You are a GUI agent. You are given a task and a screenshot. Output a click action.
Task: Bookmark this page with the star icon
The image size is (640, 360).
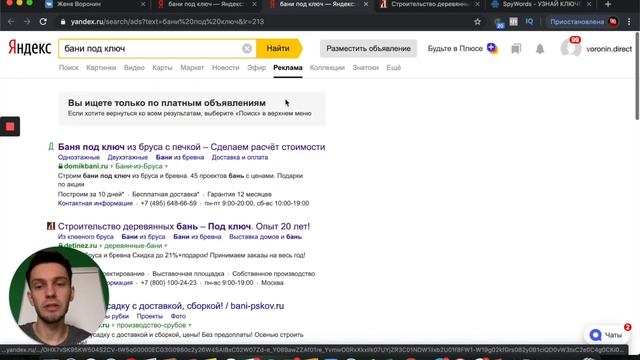click(x=477, y=22)
